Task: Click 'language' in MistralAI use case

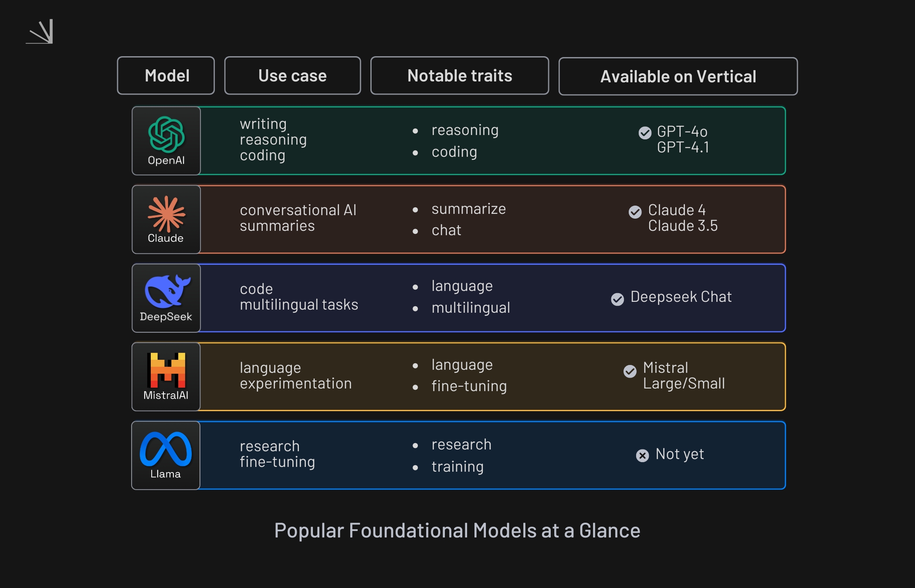Action: point(270,368)
